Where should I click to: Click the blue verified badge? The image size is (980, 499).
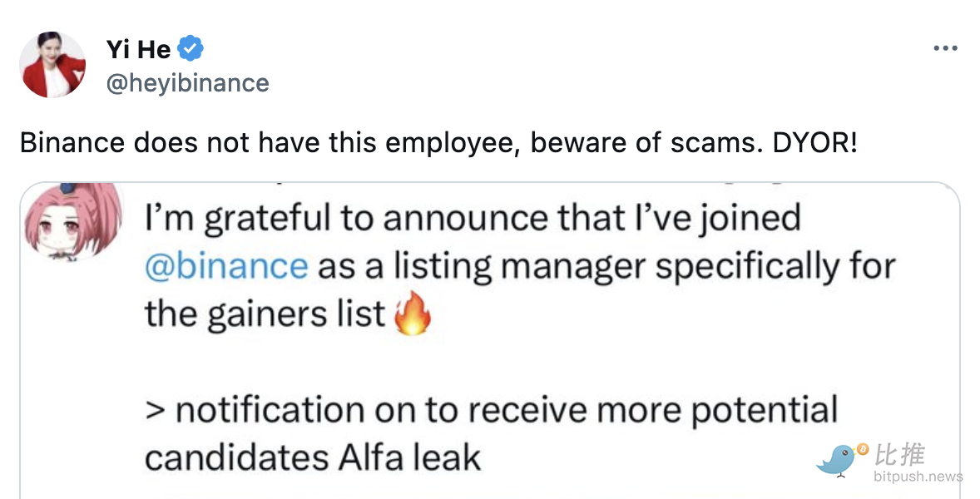[x=191, y=50]
